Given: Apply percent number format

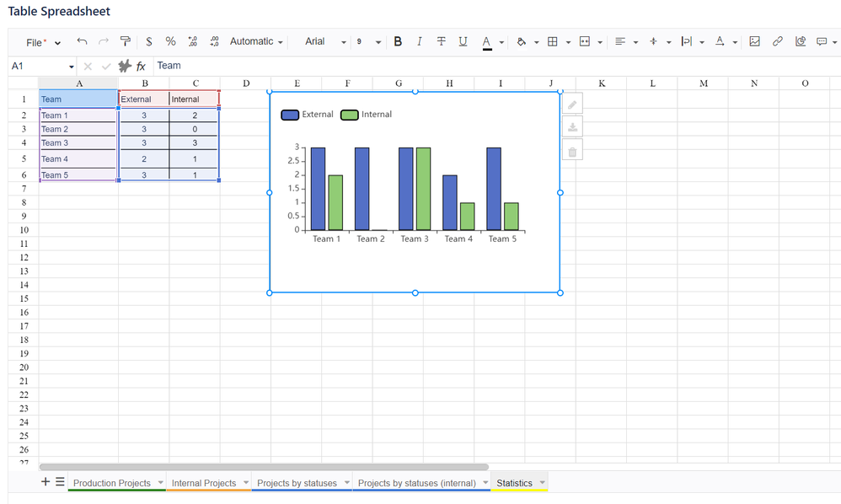Looking at the screenshot, I should (170, 41).
